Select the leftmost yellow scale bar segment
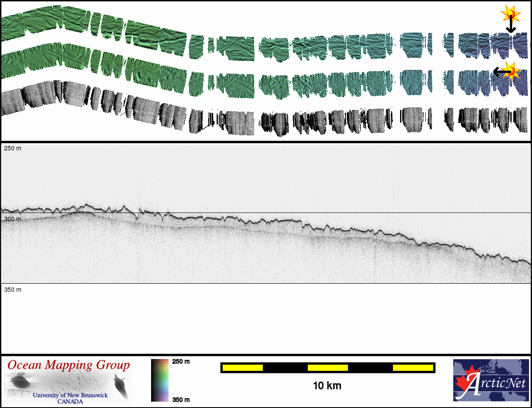Image resolution: width=532 pixels, height=408 pixels. [242, 368]
